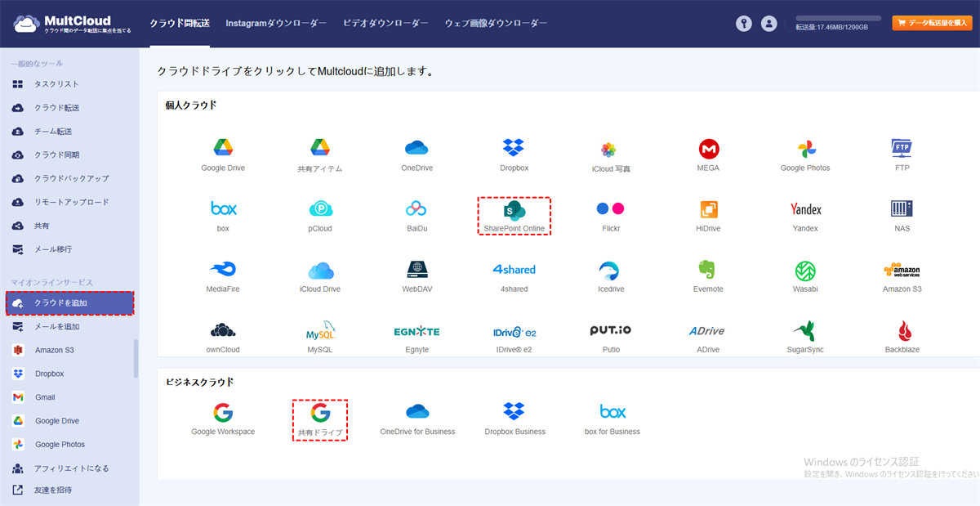The image size is (980, 506).
Task: Click the データ転送量を購入 button
Action: click(932, 23)
